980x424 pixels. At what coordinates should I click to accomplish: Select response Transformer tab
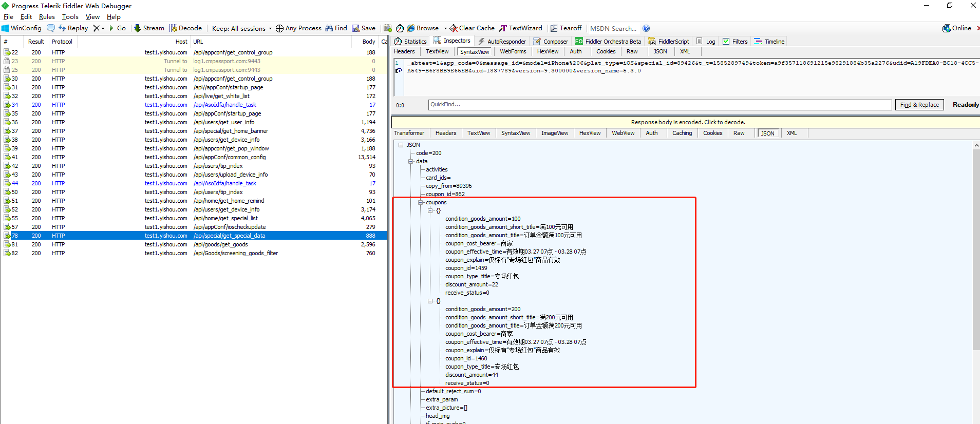pos(409,133)
